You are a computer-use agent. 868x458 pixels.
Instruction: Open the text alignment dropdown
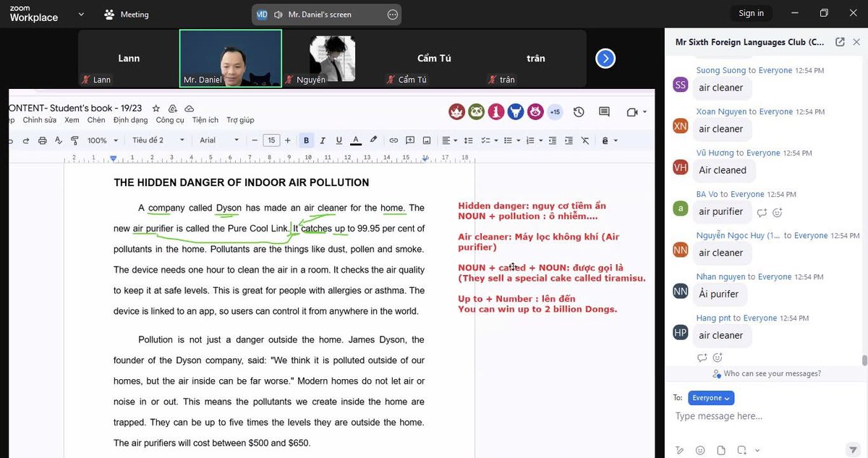tap(449, 140)
